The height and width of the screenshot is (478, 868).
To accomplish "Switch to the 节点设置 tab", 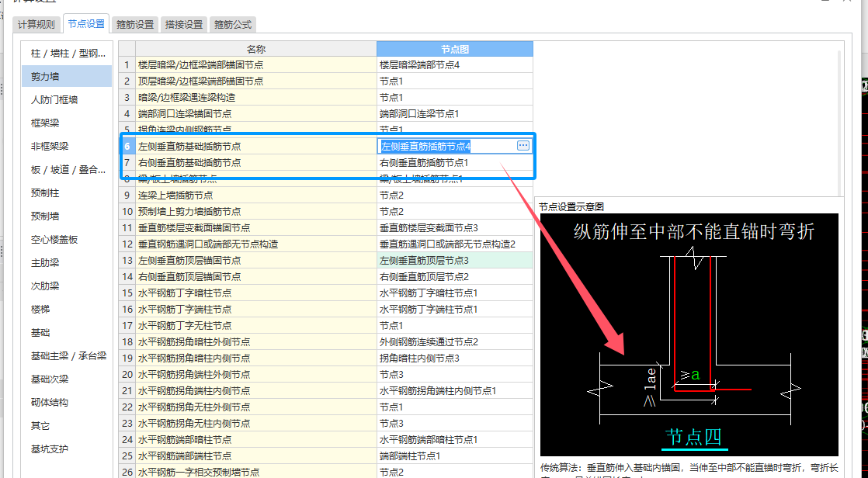I will (86, 24).
